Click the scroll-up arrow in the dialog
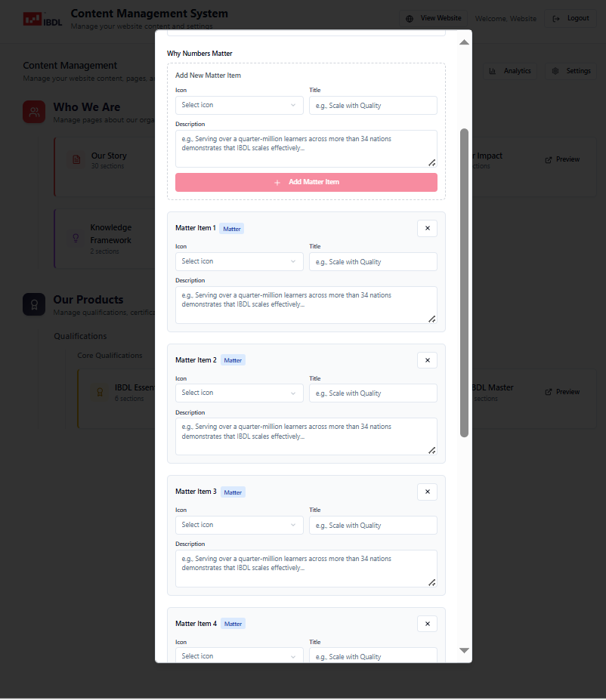 coord(464,42)
